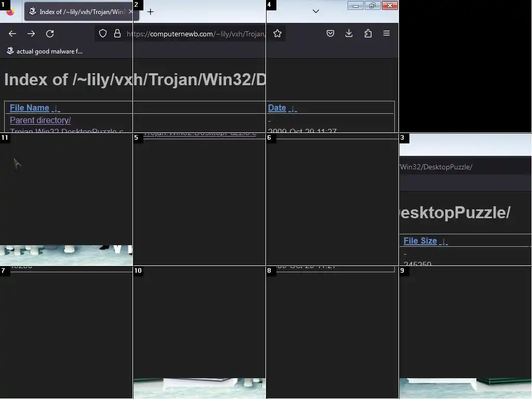
Task: Minimize the Firefox window
Action: pos(355,6)
